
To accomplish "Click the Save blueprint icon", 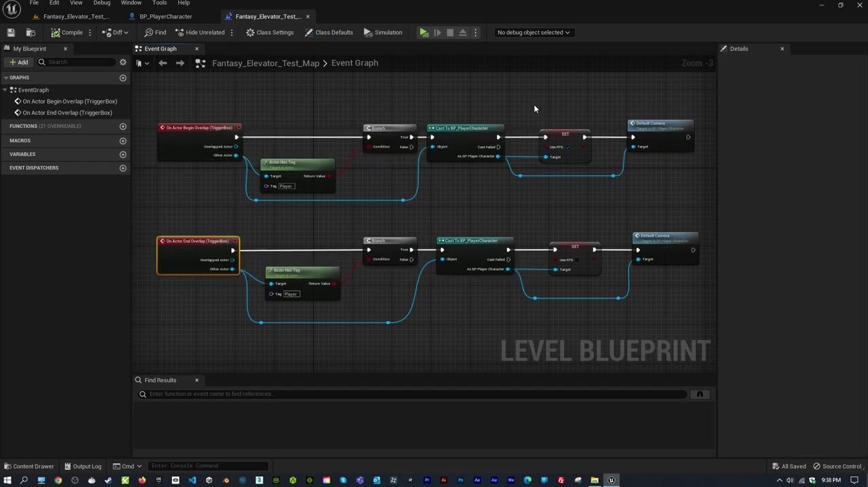I will click(x=11, y=33).
